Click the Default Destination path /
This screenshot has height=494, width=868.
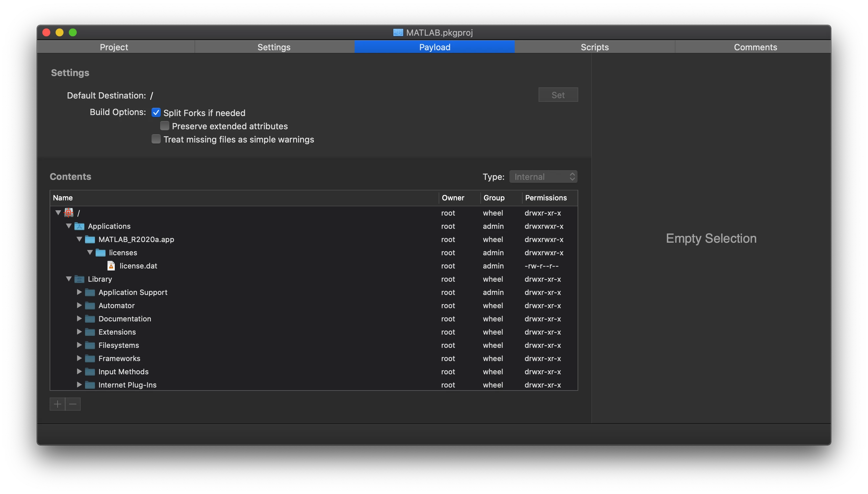(152, 95)
